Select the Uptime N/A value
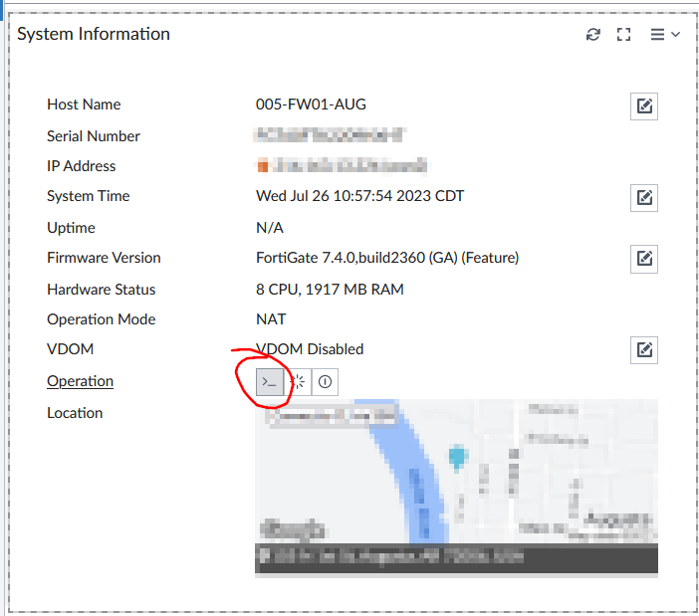 pyautogui.click(x=269, y=228)
